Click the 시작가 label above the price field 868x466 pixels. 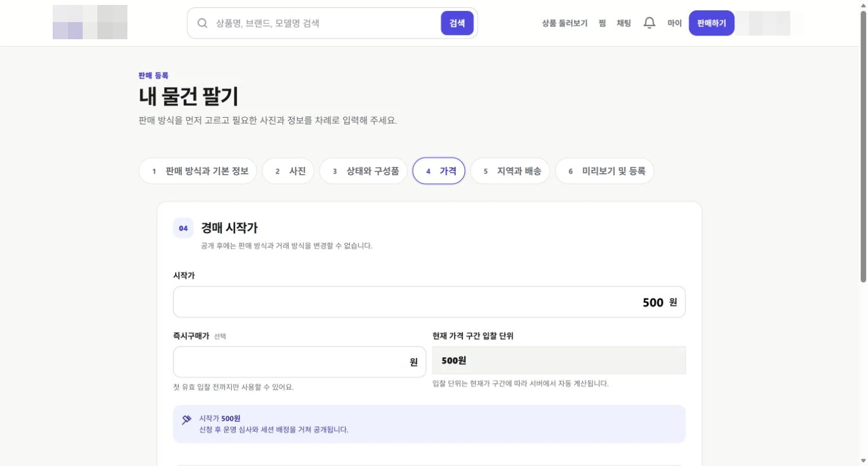pos(184,276)
